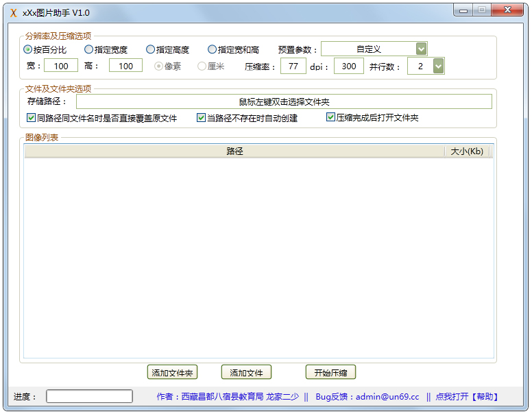Choose the 指定高度 radio option
The image size is (532, 414).
point(151,49)
